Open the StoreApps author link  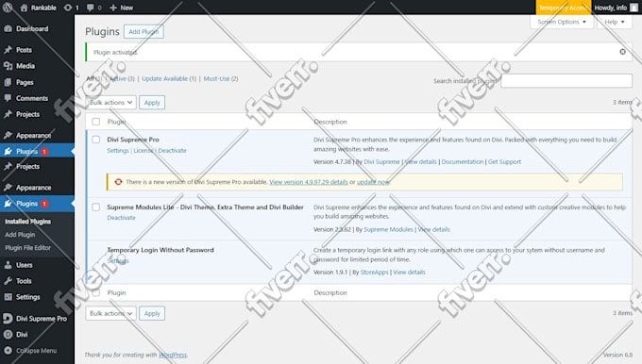click(x=374, y=272)
